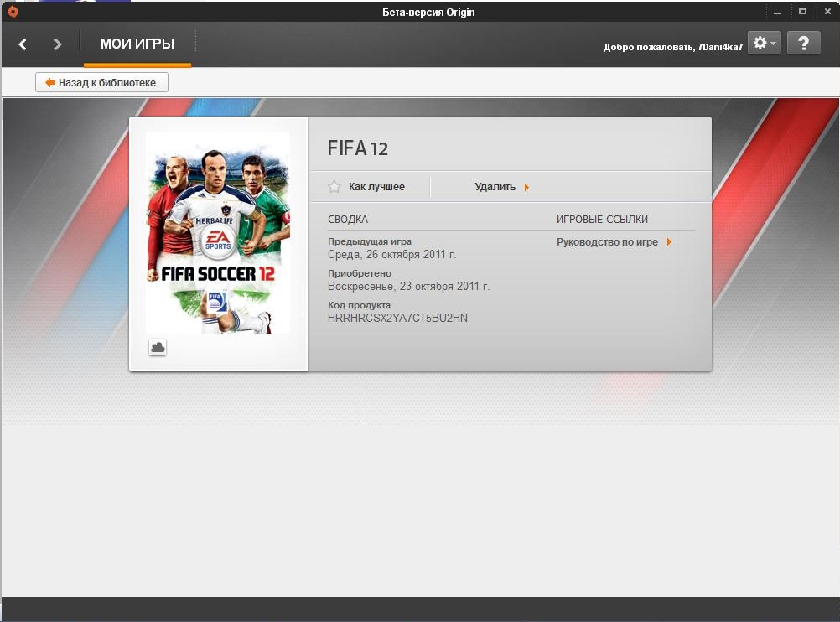840x622 pixels.
Task: Go back with the left arrow
Action: point(23,44)
